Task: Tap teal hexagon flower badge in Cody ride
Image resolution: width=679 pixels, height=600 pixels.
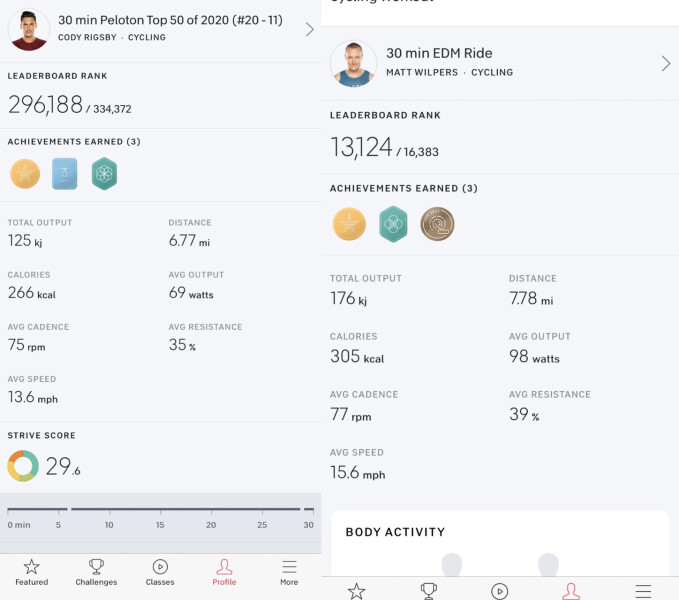Action: pos(104,174)
